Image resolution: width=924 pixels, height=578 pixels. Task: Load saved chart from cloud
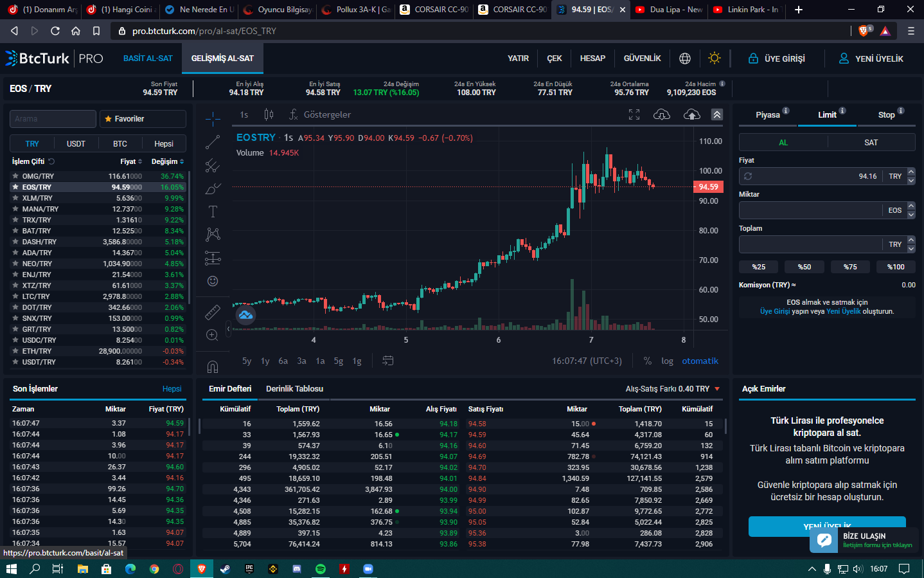click(662, 114)
